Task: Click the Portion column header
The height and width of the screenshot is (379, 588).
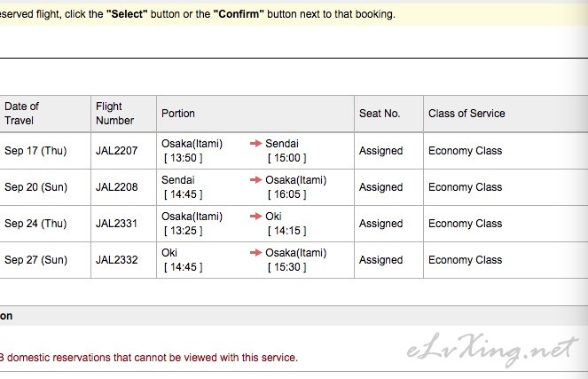Action: [178, 114]
